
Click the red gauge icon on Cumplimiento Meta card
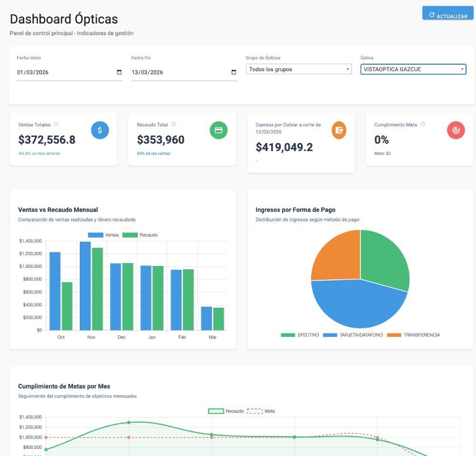point(456,130)
